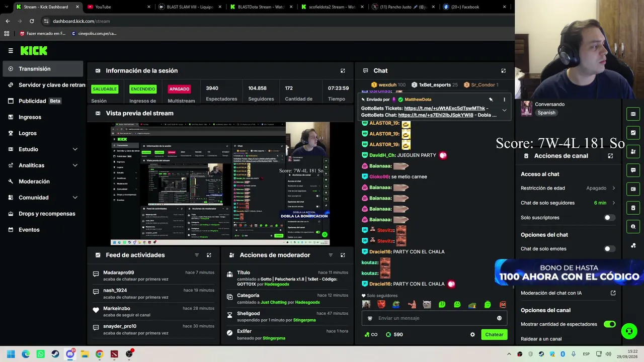The width and height of the screenshot is (644, 362).
Task: Reload the page with browser refresh button
Action: pyautogui.click(x=32, y=21)
